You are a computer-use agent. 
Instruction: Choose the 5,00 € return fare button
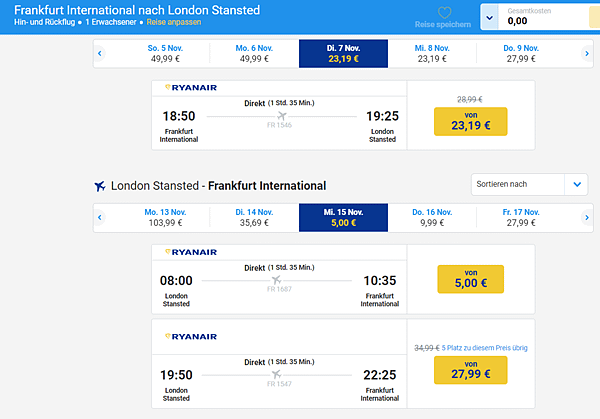pyautogui.click(x=470, y=279)
